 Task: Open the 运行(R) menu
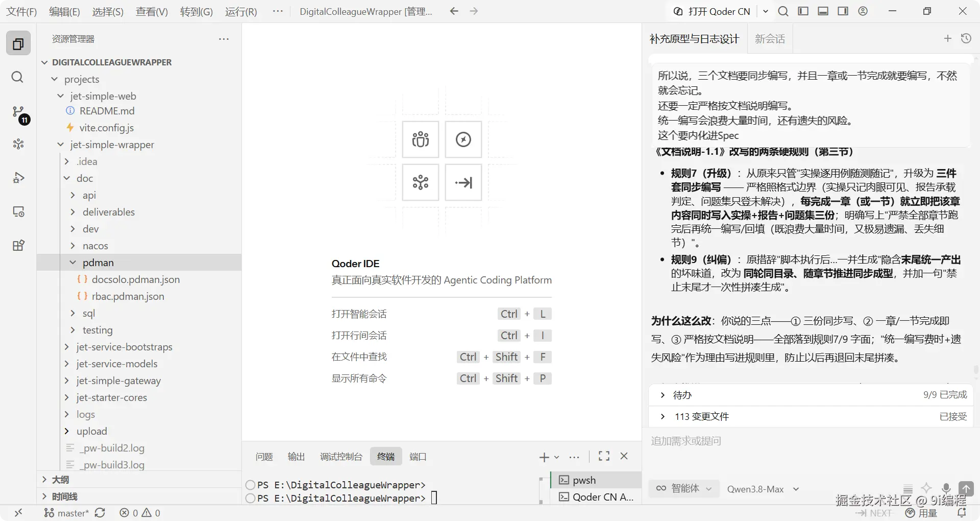(x=241, y=11)
